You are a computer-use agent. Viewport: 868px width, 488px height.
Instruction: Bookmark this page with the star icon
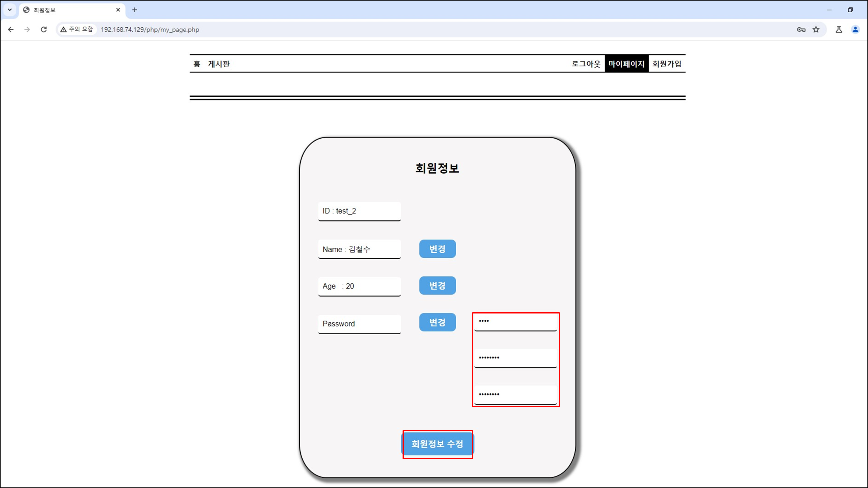[x=816, y=30]
